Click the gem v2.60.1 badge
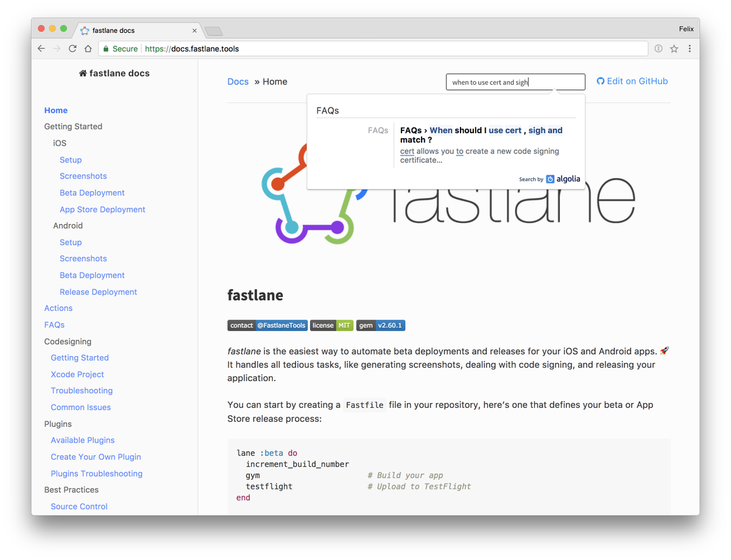The height and width of the screenshot is (560, 731). pos(381,326)
